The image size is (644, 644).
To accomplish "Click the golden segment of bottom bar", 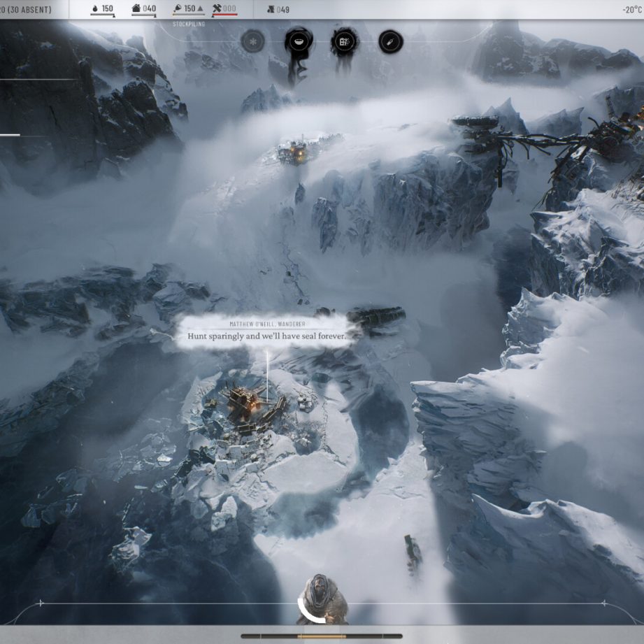I will 322,636.
